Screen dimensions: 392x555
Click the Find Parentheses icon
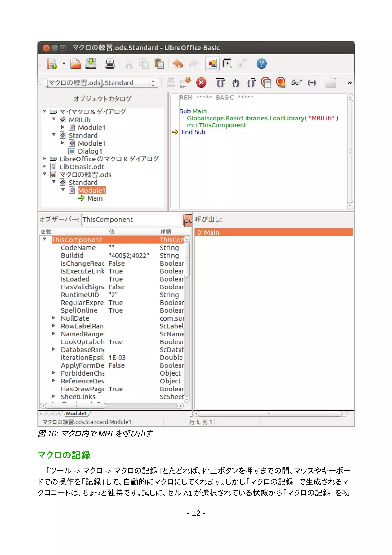(x=312, y=83)
